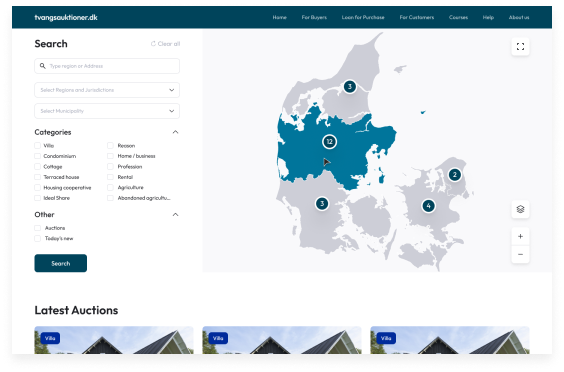Open the About us menu item

pyautogui.click(x=519, y=17)
